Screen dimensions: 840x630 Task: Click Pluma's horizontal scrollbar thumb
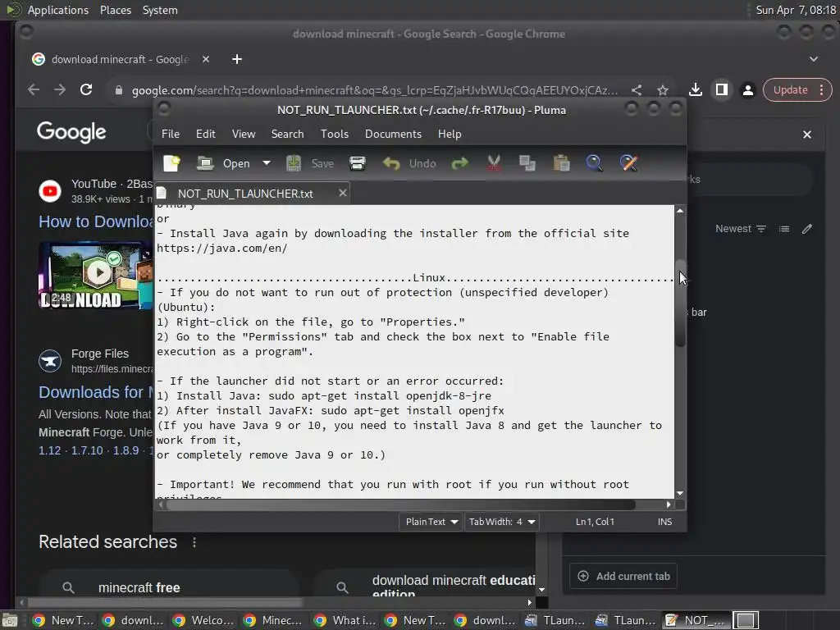coord(400,504)
